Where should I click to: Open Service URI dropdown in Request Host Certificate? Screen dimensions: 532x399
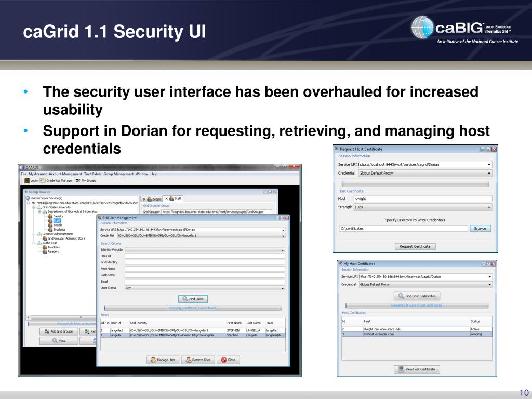(489, 165)
